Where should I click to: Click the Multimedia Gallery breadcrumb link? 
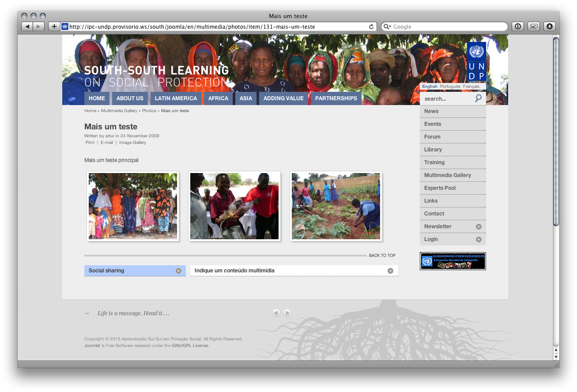click(x=119, y=111)
